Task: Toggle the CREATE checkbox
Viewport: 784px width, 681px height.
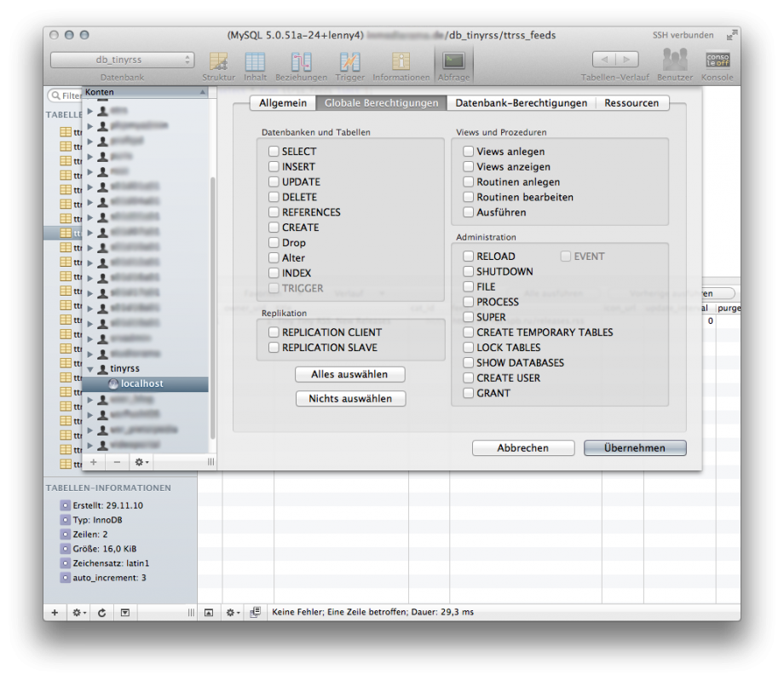Action: click(x=274, y=227)
